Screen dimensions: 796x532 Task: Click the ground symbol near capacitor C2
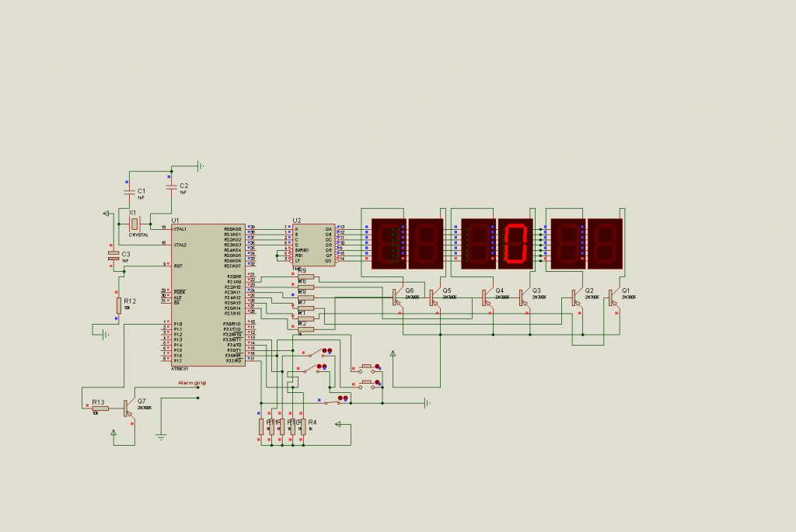197,165
